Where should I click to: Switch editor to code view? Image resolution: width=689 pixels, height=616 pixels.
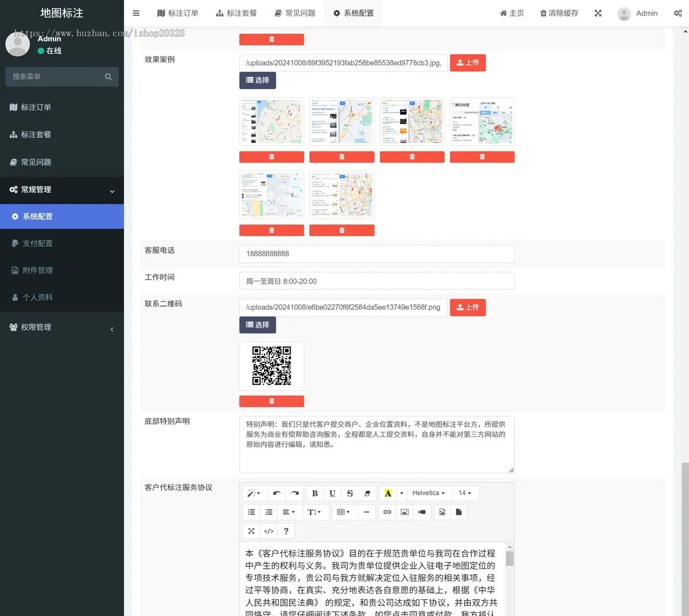click(x=269, y=531)
